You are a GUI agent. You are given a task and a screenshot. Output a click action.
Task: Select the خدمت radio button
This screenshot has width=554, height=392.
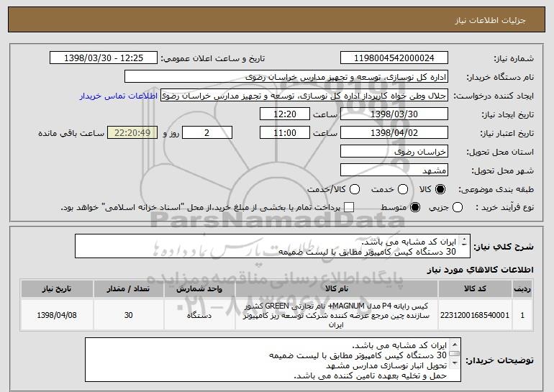point(403,190)
